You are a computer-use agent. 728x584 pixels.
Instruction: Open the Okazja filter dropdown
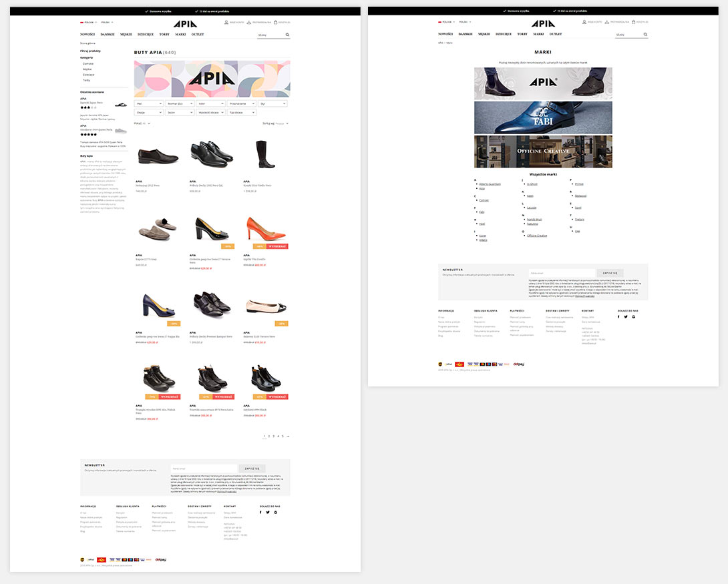click(x=148, y=113)
